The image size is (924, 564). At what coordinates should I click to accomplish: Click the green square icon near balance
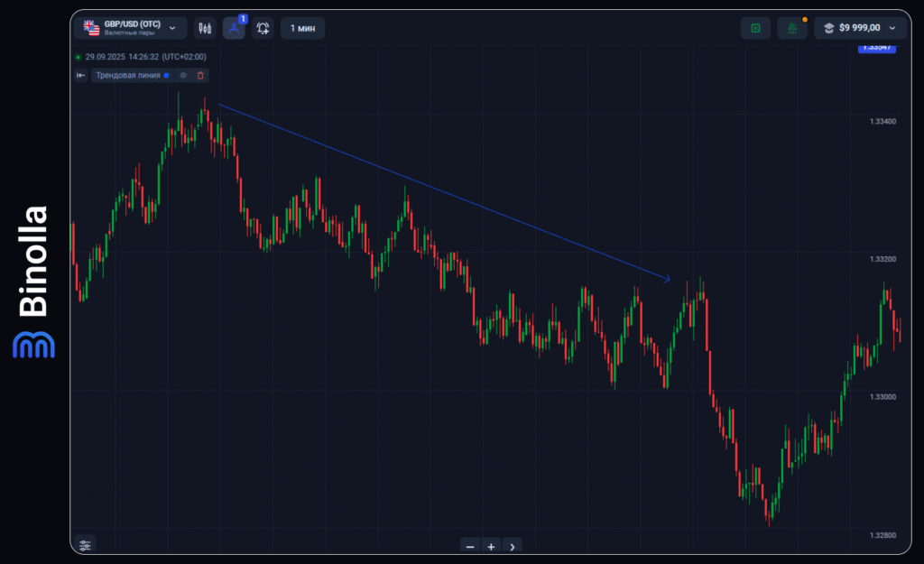coord(755,28)
